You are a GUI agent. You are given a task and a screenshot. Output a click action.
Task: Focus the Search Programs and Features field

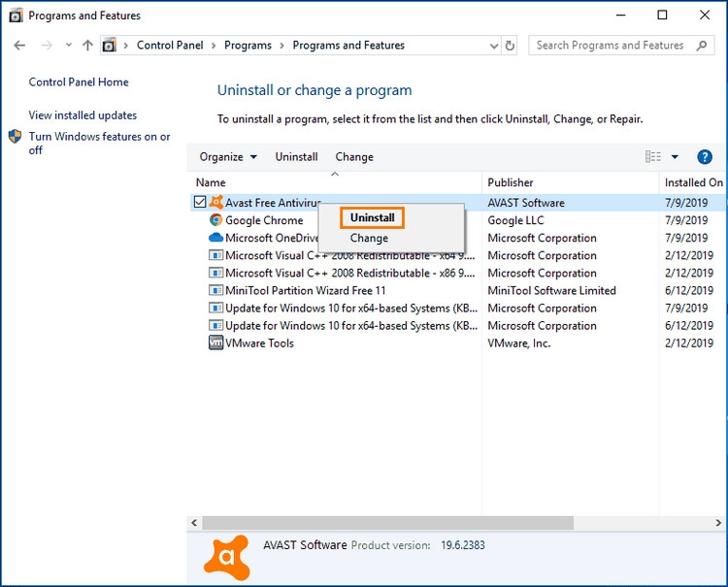621,46
